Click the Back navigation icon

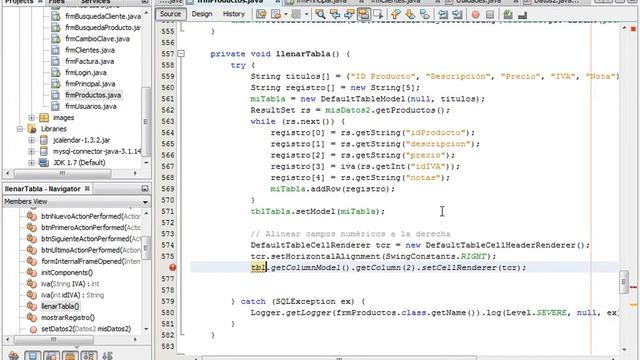pos(276,15)
